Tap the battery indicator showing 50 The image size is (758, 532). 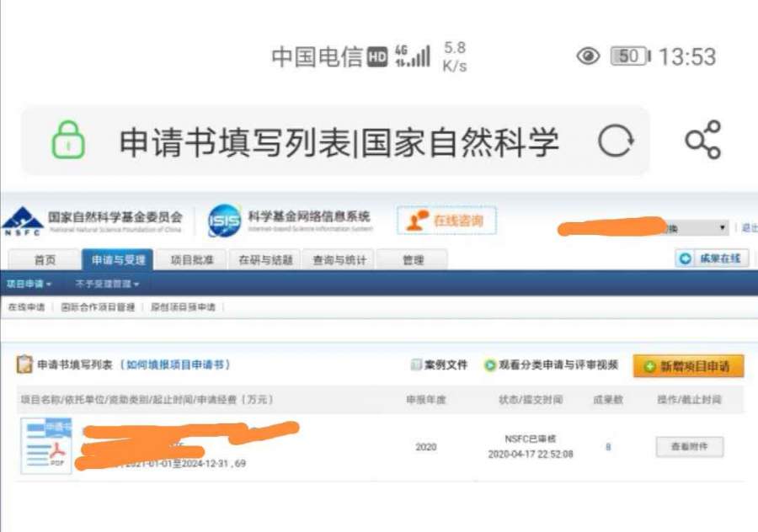pos(630,56)
